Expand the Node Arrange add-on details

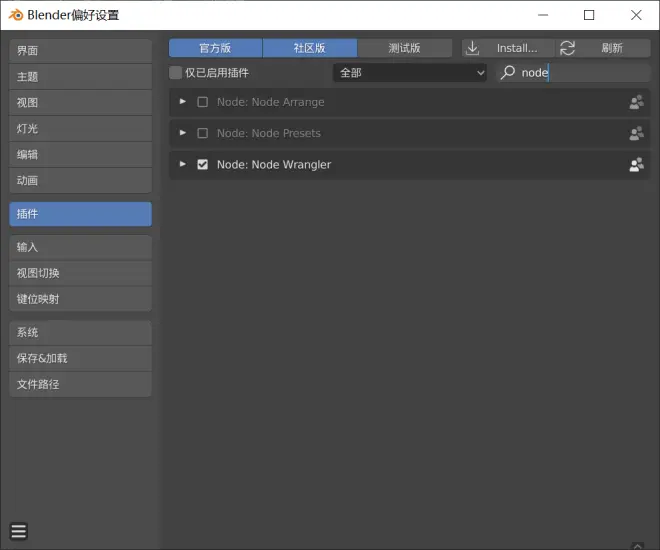(x=183, y=102)
